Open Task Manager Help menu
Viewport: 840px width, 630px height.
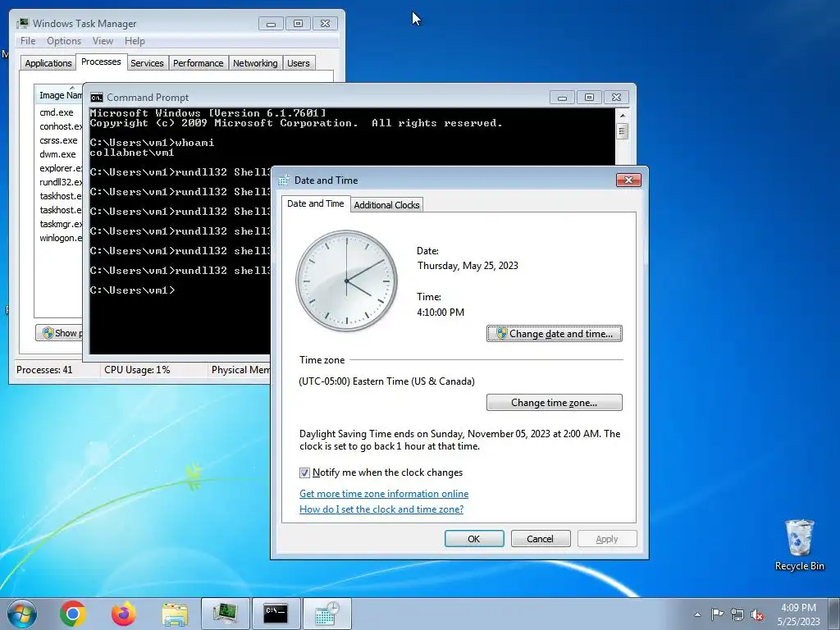(x=135, y=41)
